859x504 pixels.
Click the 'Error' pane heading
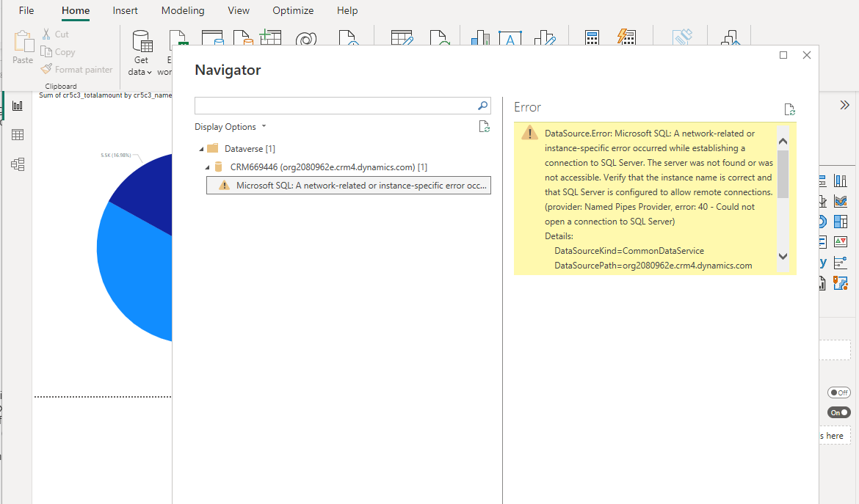pos(528,107)
